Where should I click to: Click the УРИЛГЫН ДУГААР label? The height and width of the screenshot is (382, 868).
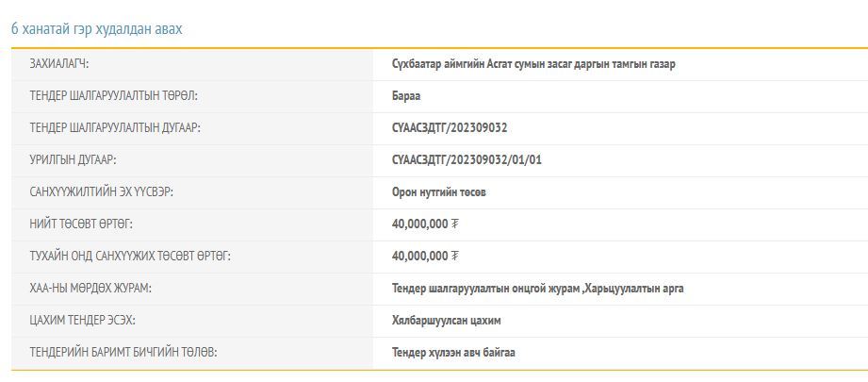click(73, 160)
